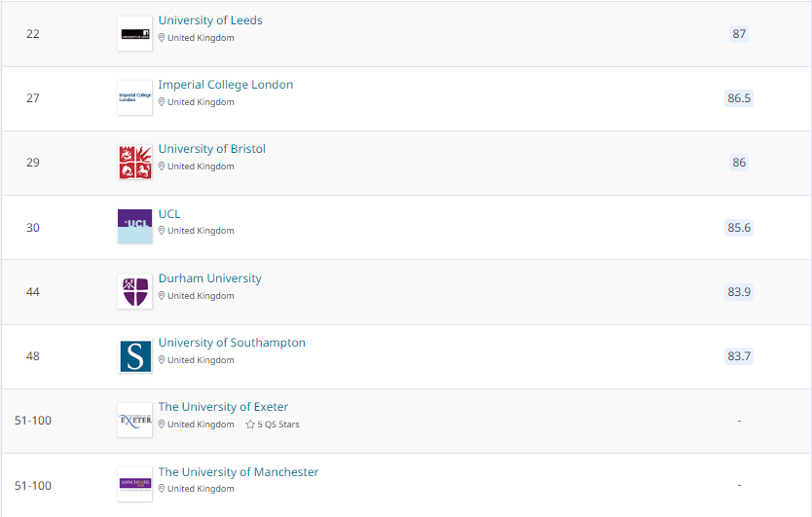The width and height of the screenshot is (812, 517).
Task: Click the University of Southampton S logo
Action: [x=134, y=355]
